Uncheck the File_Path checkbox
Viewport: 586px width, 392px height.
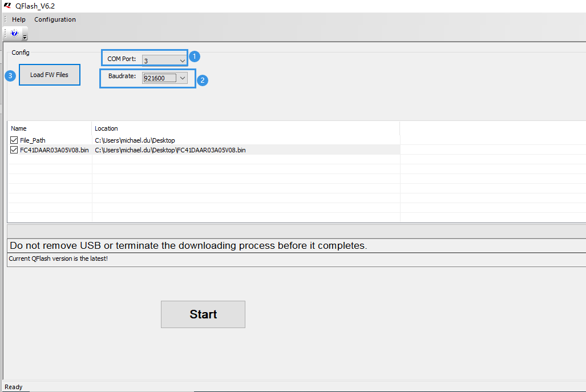14,140
